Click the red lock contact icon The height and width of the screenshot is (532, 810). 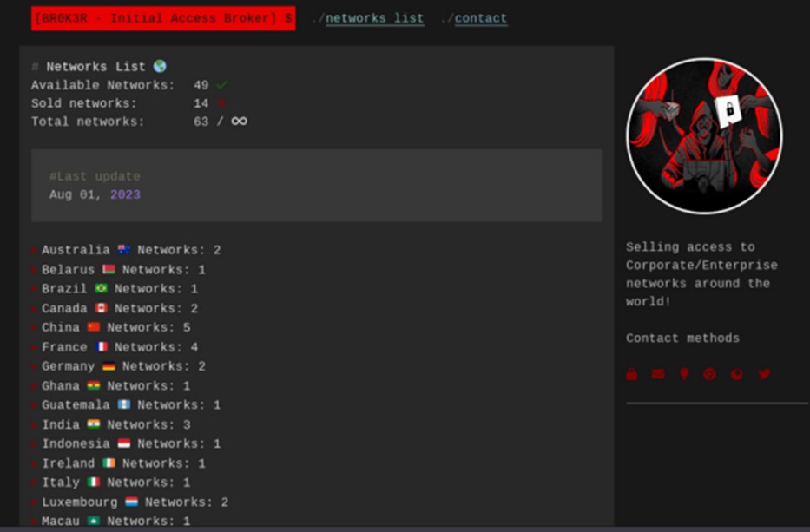click(631, 374)
